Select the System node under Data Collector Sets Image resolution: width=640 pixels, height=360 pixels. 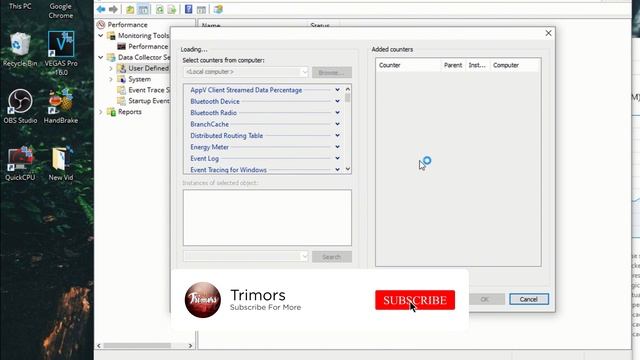[139, 79]
